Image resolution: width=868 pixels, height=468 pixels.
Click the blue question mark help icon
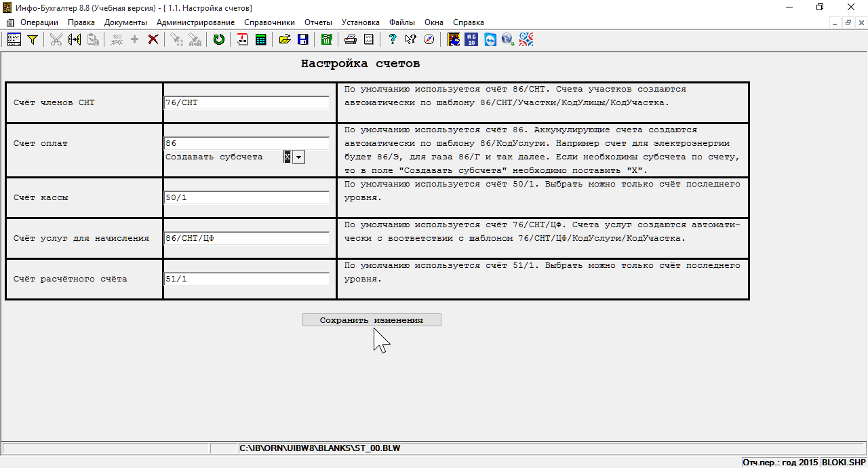tap(392, 39)
